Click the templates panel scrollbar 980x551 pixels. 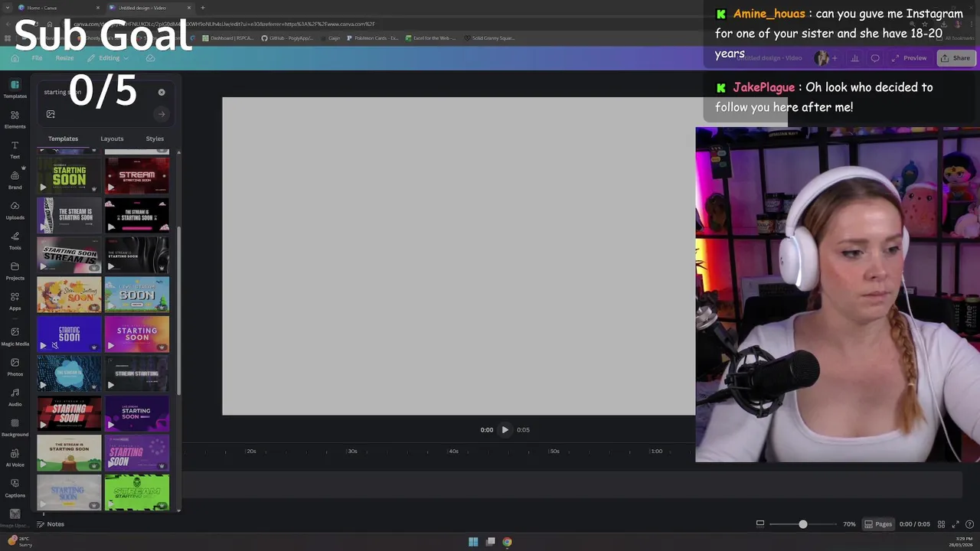(x=178, y=310)
